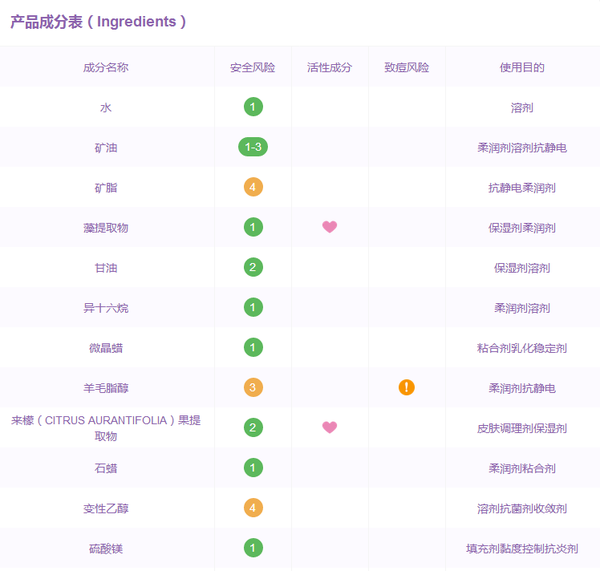Click the 使用目的 column header
This screenshot has height=571, width=600.
[x=522, y=68]
